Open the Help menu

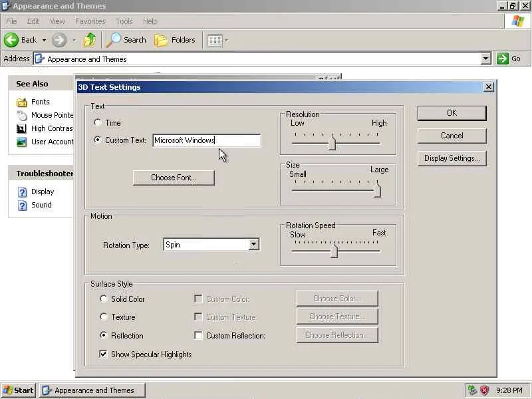[150, 21]
